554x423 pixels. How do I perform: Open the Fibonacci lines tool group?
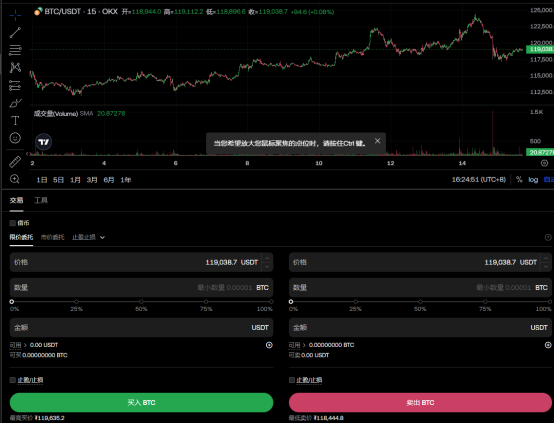coord(15,50)
